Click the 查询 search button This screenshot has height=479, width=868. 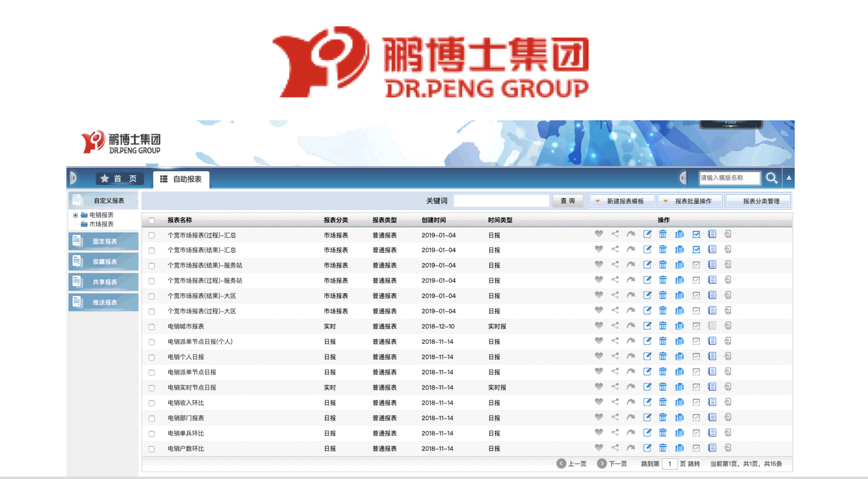pos(567,201)
